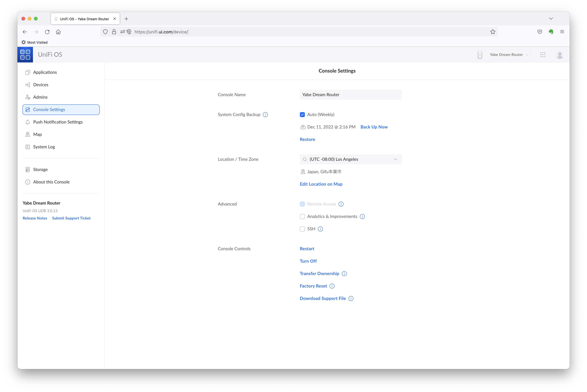Screen dimensions: 587x392
Task: Click the Factory Reset info icon
Action: [332, 286]
